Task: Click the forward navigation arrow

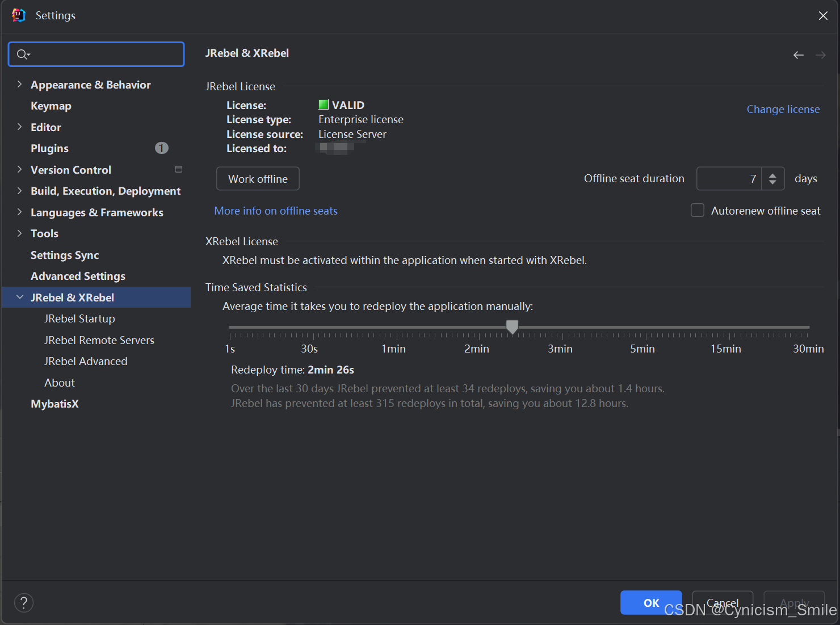Action: pos(821,55)
